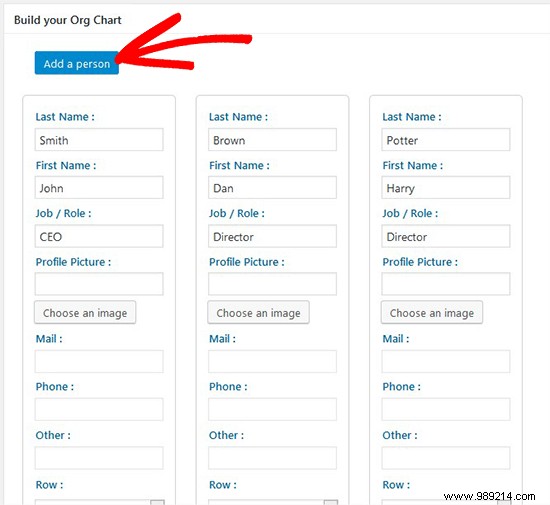550x505 pixels.
Task: Click the Profile Picture field in Smith's card
Action: tap(99, 284)
